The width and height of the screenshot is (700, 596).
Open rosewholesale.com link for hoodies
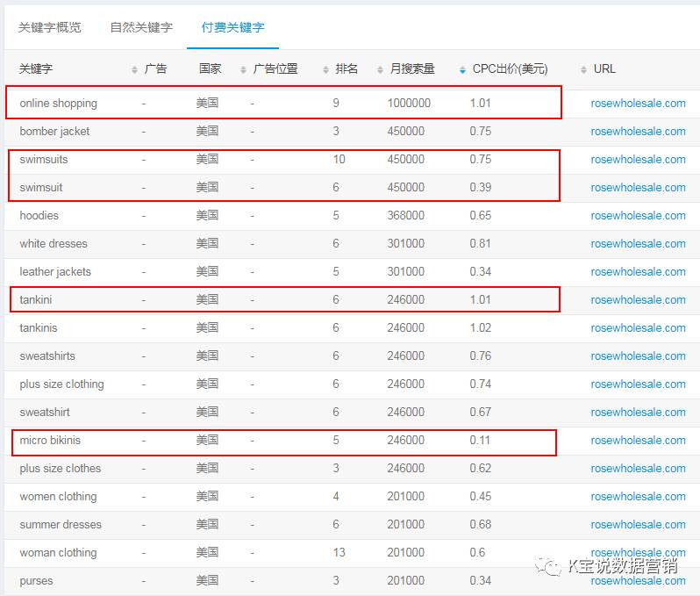pyautogui.click(x=638, y=216)
